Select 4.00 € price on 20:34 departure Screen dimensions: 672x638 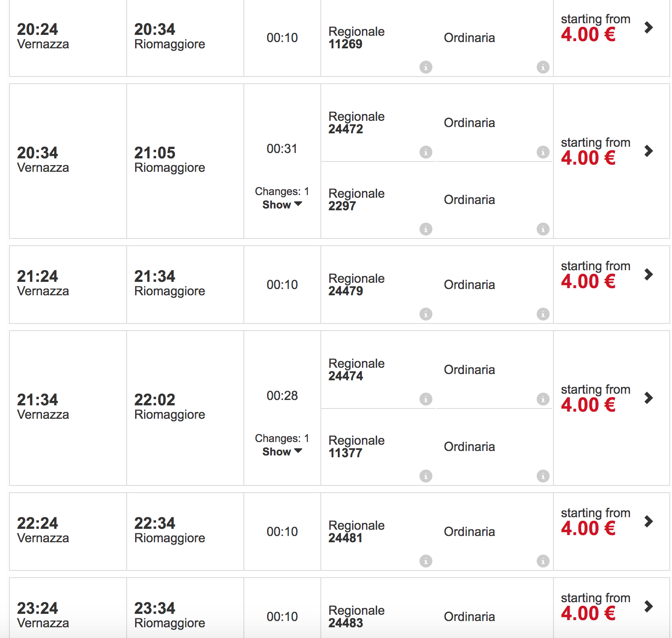pyautogui.click(x=588, y=158)
